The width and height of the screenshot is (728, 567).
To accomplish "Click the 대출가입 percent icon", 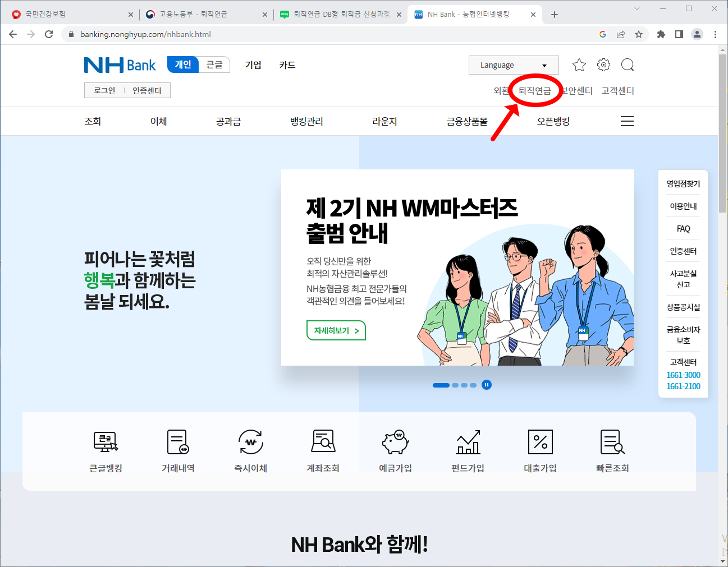I will 541,442.
